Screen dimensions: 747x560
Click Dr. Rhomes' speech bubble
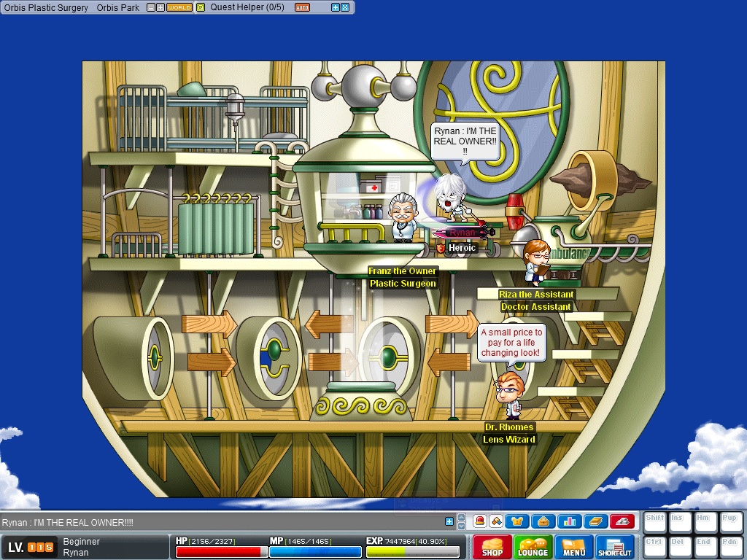(x=511, y=344)
